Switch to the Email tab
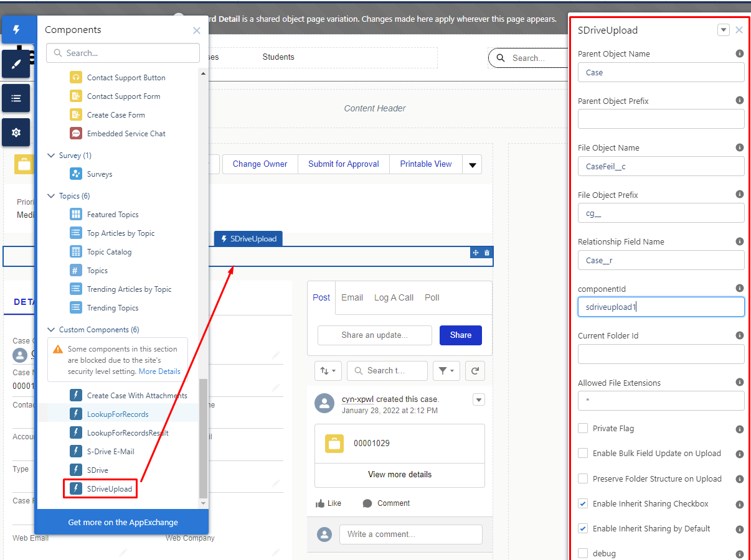 click(x=352, y=297)
